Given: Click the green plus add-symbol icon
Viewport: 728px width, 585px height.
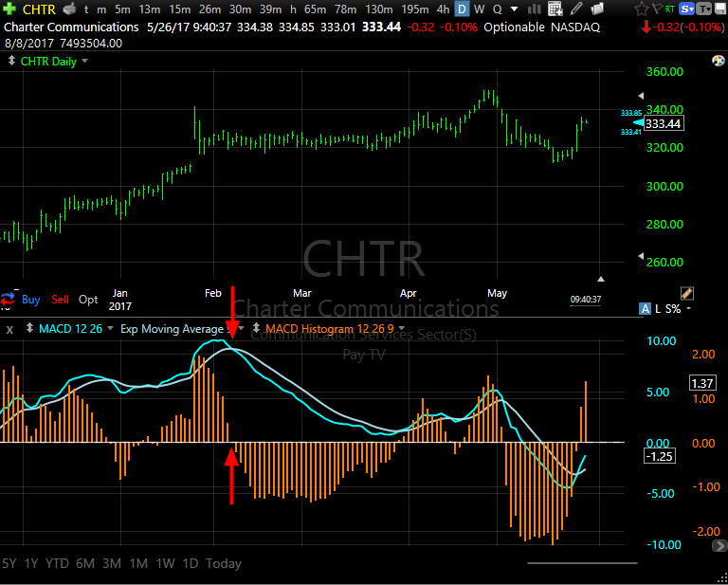Looking at the screenshot, I should [x=10, y=8].
